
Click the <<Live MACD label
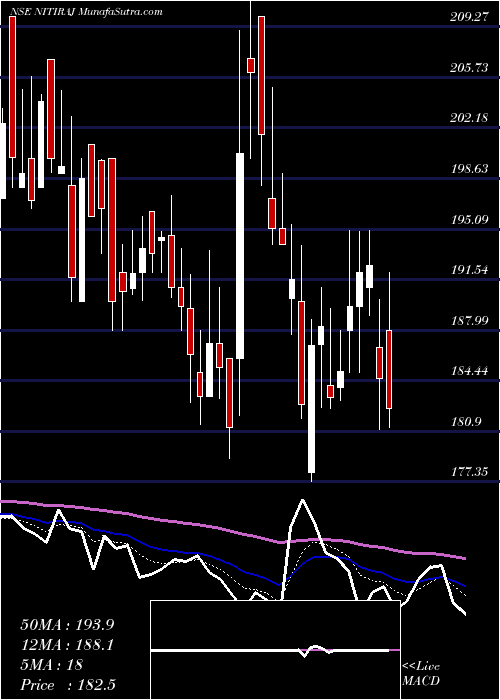pos(421,674)
